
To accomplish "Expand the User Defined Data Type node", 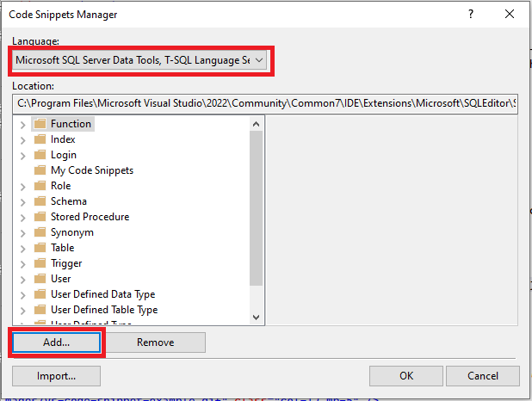I will pyautogui.click(x=22, y=295).
